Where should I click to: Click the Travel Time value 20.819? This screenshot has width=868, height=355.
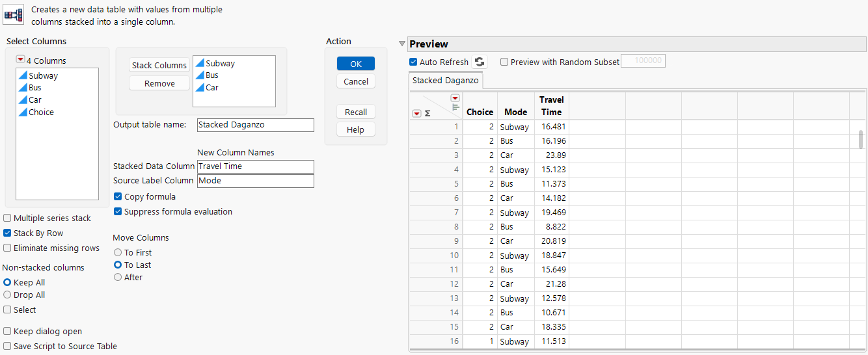(x=552, y=241)
